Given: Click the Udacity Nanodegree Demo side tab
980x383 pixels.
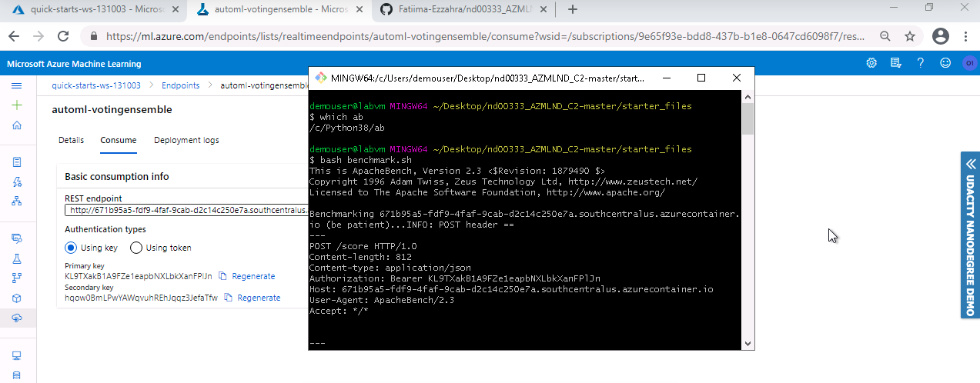Looking at the screenshot, I should point(970,235).
